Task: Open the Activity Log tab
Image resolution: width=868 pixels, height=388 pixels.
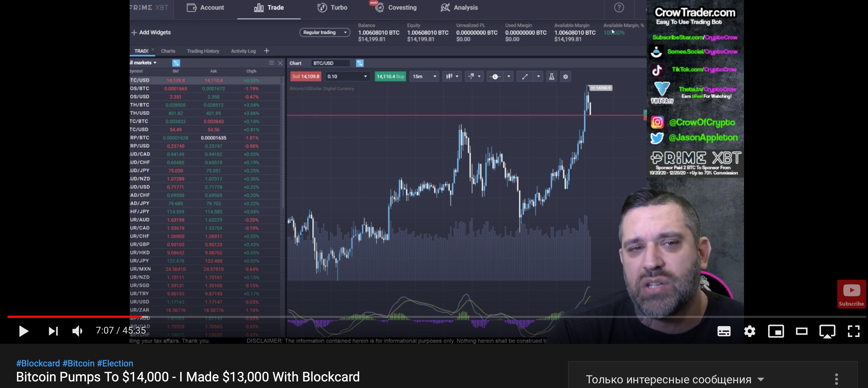Action: [243, 51]
